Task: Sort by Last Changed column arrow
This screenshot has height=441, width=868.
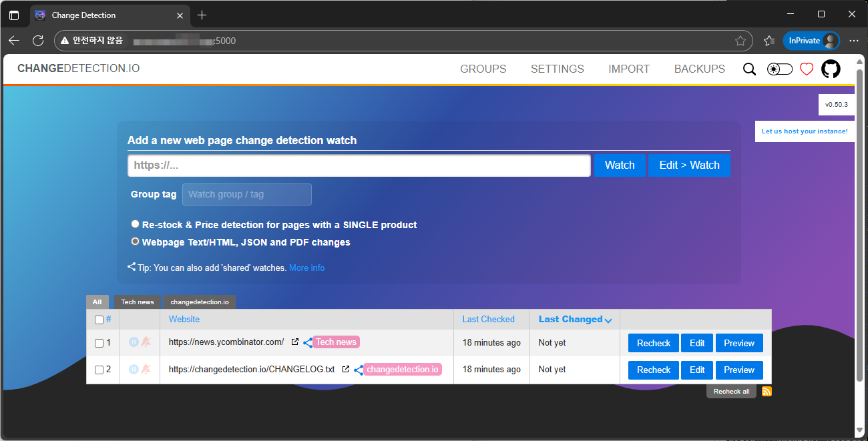Action: pos(608,320)
